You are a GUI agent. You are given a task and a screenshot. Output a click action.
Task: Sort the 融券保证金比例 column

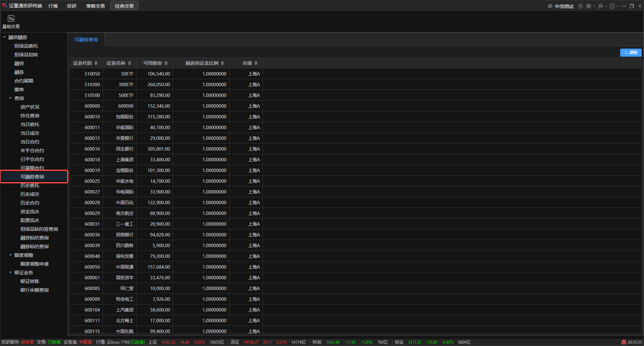(x=222, y=63)
